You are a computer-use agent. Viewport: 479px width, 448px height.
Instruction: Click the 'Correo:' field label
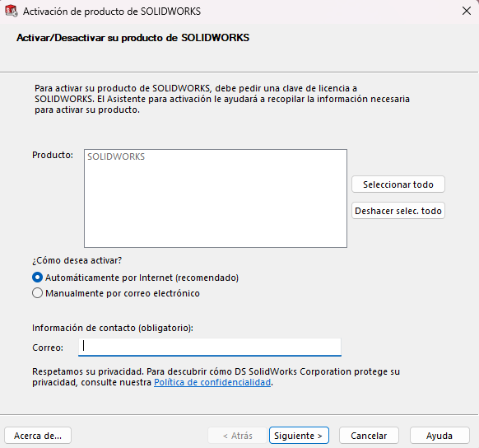tap(48, 348)
